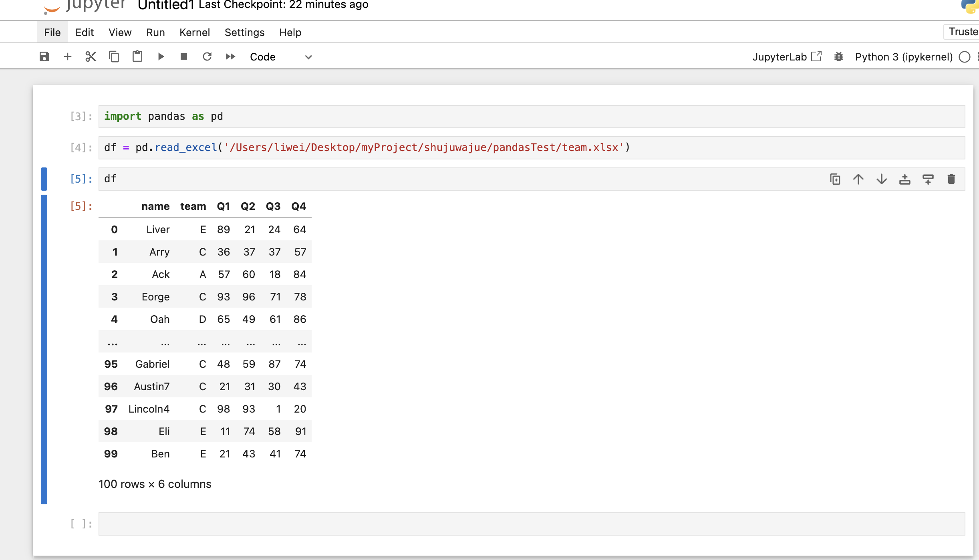Click the 'team' column header
979x560 pixels.
point(193,206)
